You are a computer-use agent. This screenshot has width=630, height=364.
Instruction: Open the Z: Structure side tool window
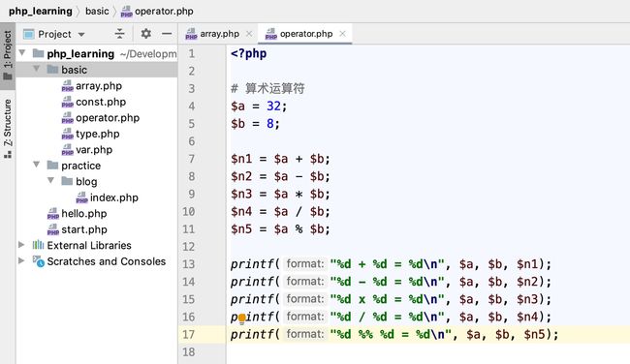tap(8, 129)
